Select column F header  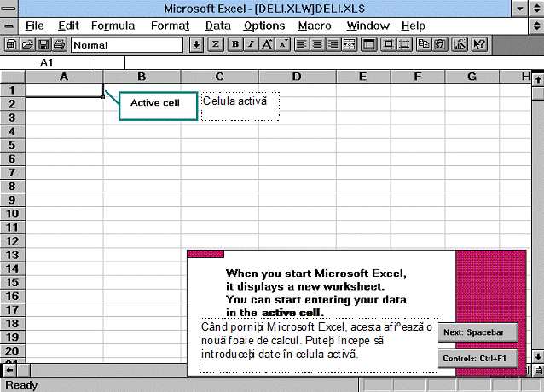[x=418, y=76]
